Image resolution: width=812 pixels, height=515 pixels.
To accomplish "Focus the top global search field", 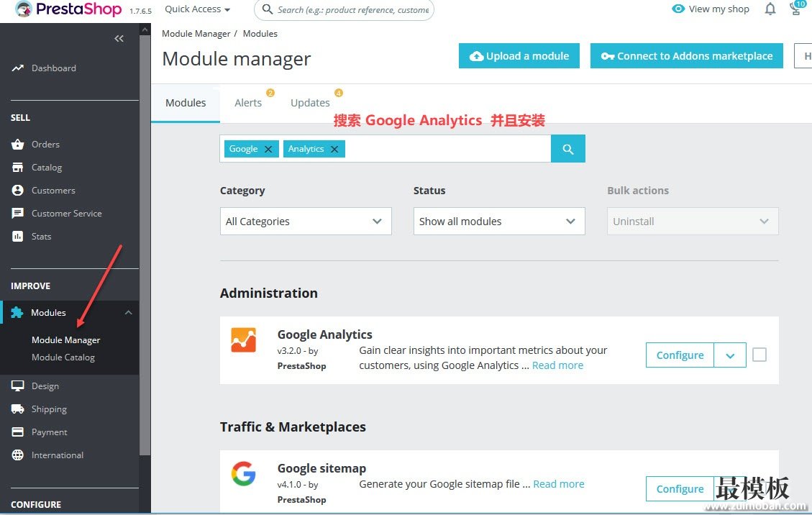I will tap(345, 9).
